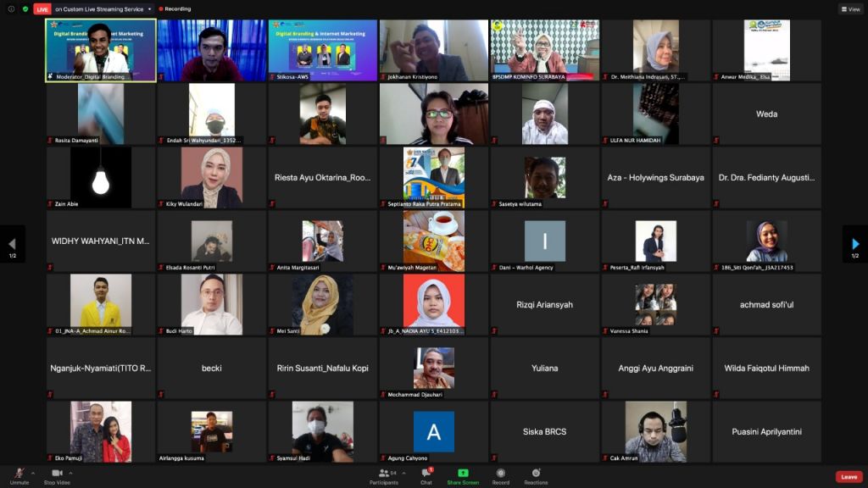Click the green Share Screen icon
This screenshot has height=488, width=868.
point(463,474)
